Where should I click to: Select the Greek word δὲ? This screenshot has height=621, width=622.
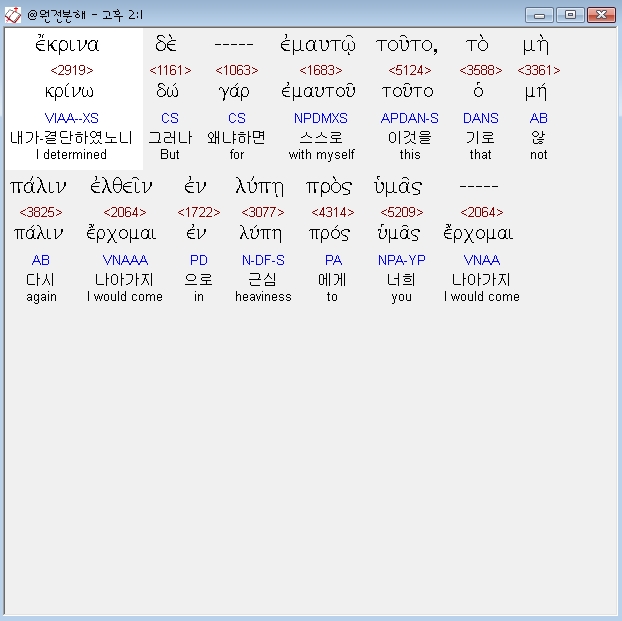[166, 44]
